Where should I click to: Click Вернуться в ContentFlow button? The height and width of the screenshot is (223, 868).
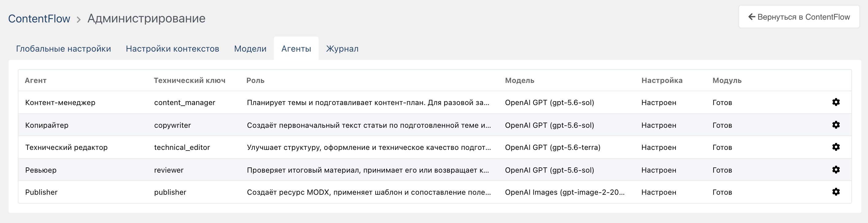[799, 17]
